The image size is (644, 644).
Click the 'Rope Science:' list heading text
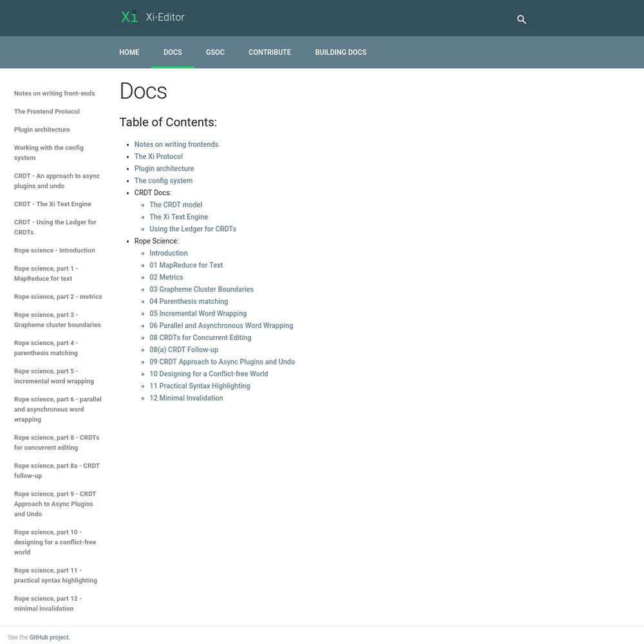tap(156, 241)
